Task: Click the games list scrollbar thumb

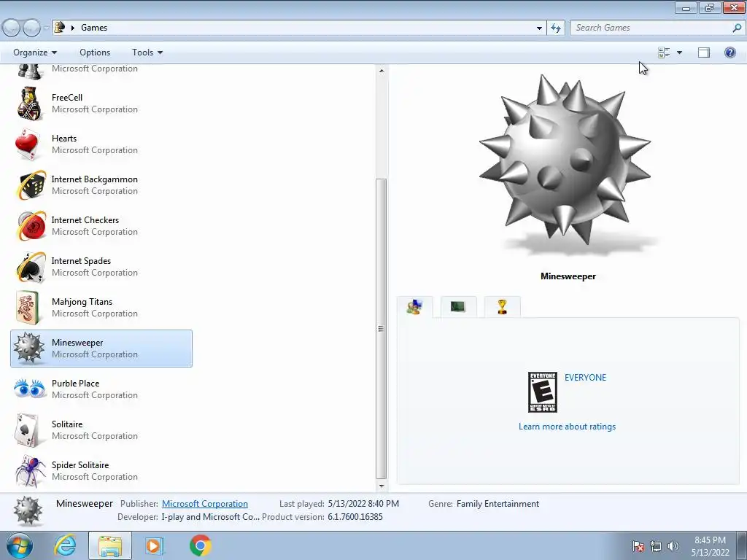Action: click(x=381, y=329)
